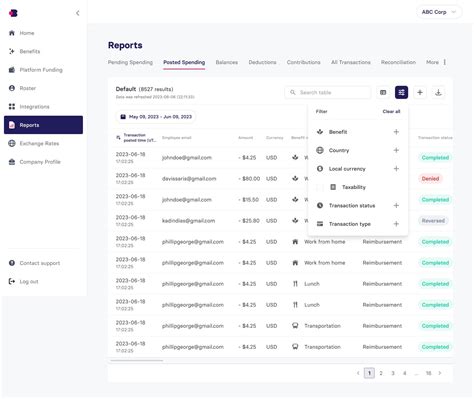Viewport: 474px width, 399px height.
Task: Go to previous page arrow in pagination
Action: pos(358,373)
